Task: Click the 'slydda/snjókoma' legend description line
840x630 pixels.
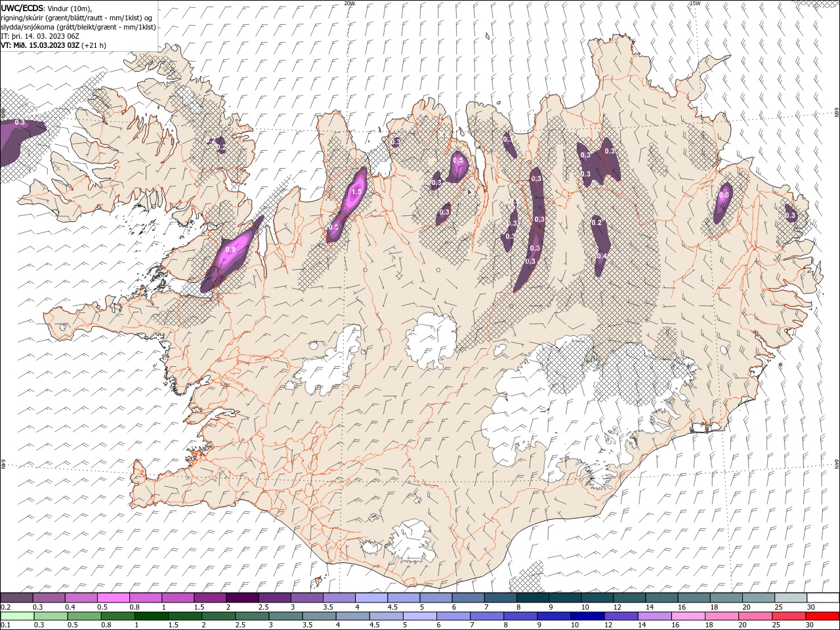Action: [x=78, y=27]
